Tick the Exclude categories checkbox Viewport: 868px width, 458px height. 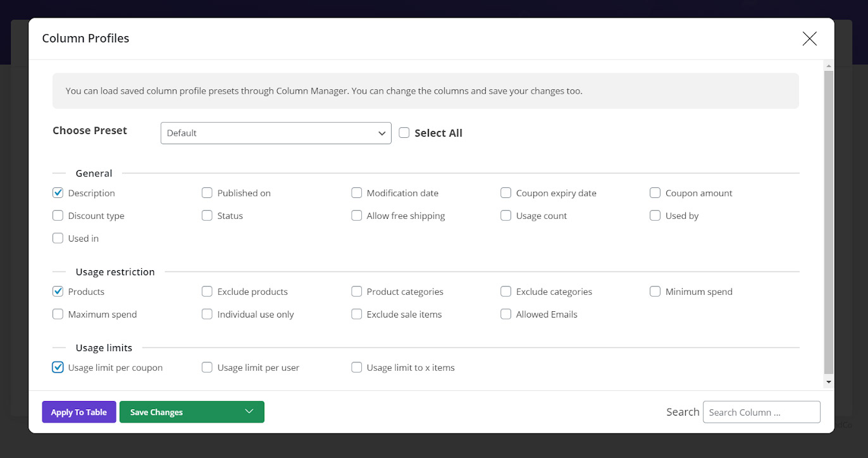tap(505, 292)
